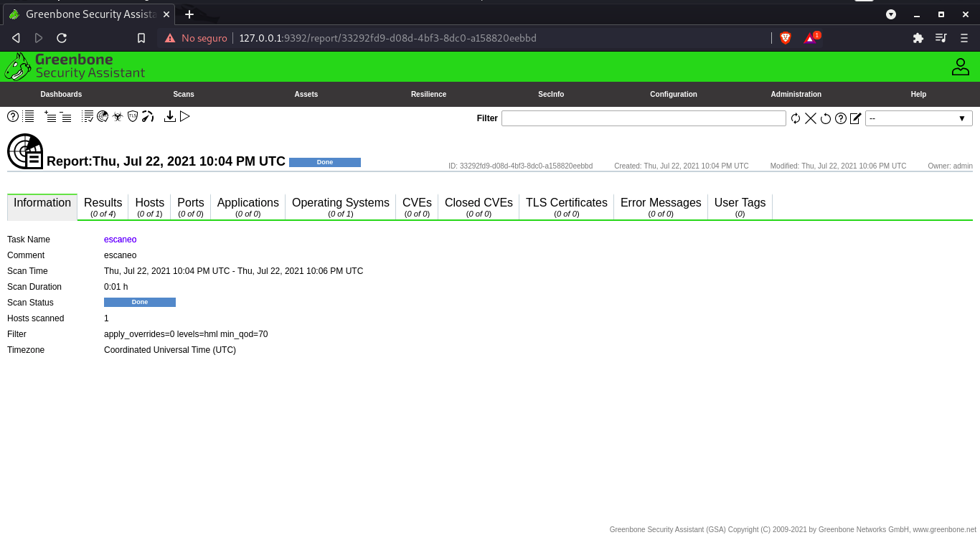Remove report from assets with minus-list icon
The width and height of the screenshot is (980, 535).
(x=65, y=116)
